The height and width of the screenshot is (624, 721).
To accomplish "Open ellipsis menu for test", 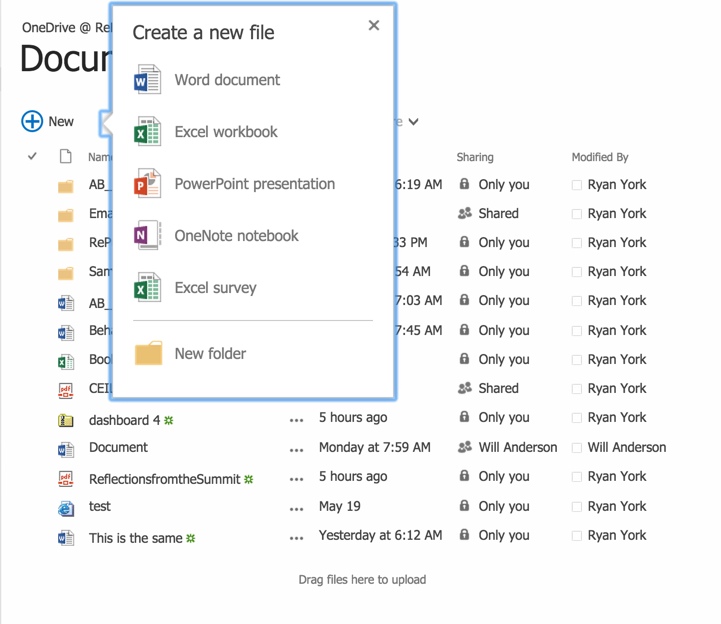I will 297,509.
